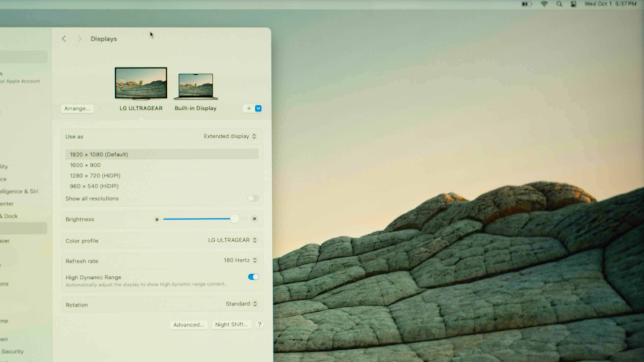Click the high brightness sun icon
Screen dimensions: 644x362
[254, 219]
